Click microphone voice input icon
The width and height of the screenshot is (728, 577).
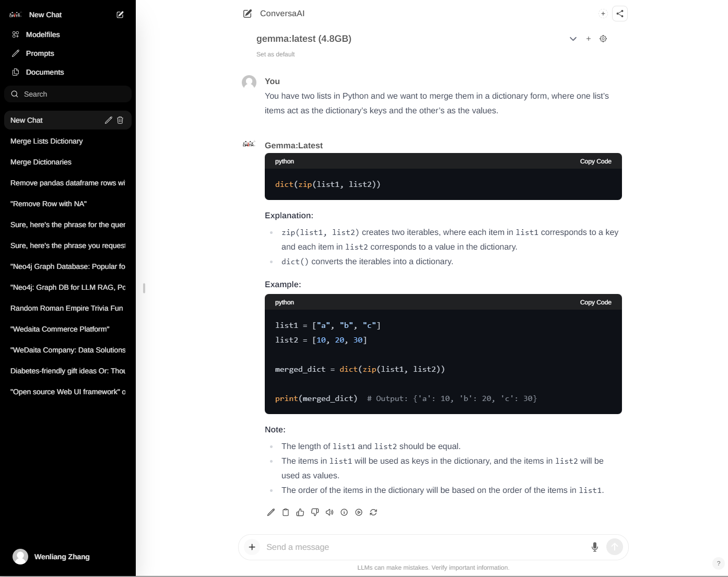pos(594,547)
